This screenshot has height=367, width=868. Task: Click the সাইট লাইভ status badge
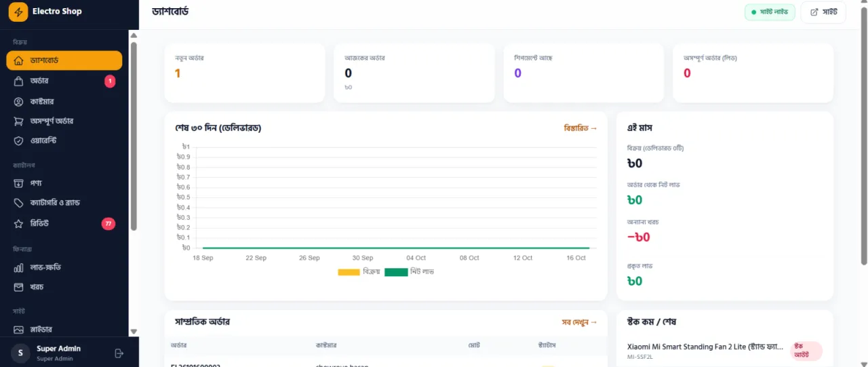tap(770, 12)
